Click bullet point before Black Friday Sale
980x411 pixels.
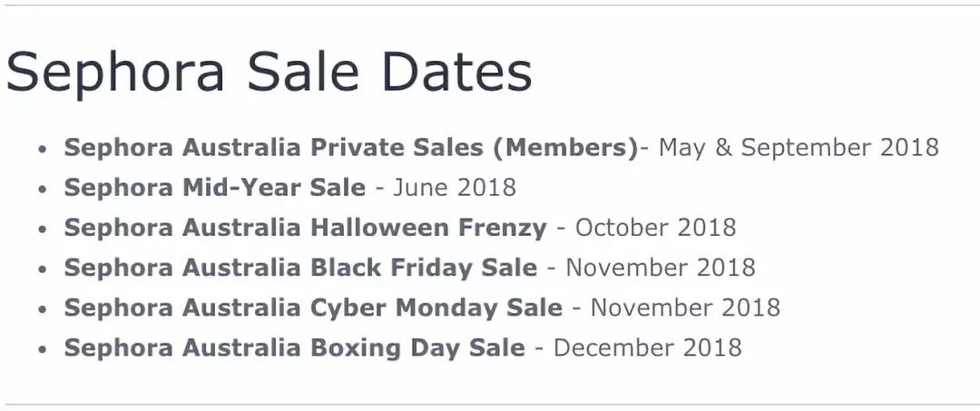tap(43, 269)
